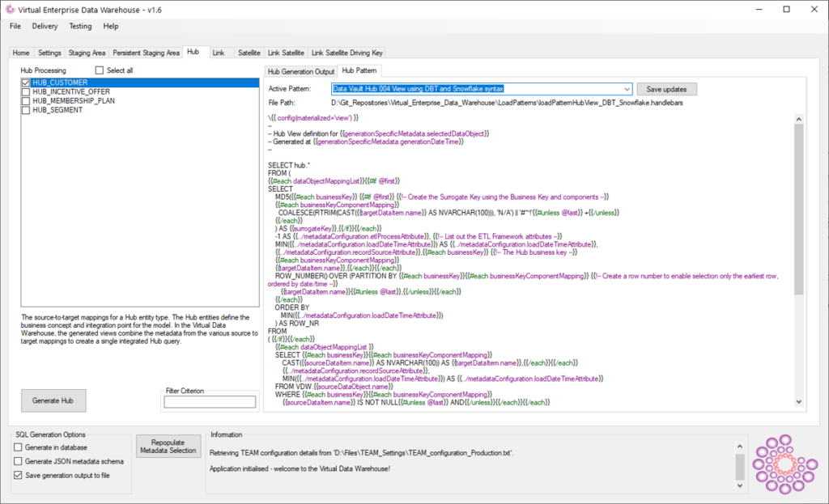Switch to the Hub Generation Output tab
The image size is (829, 504).
(300, 71)
